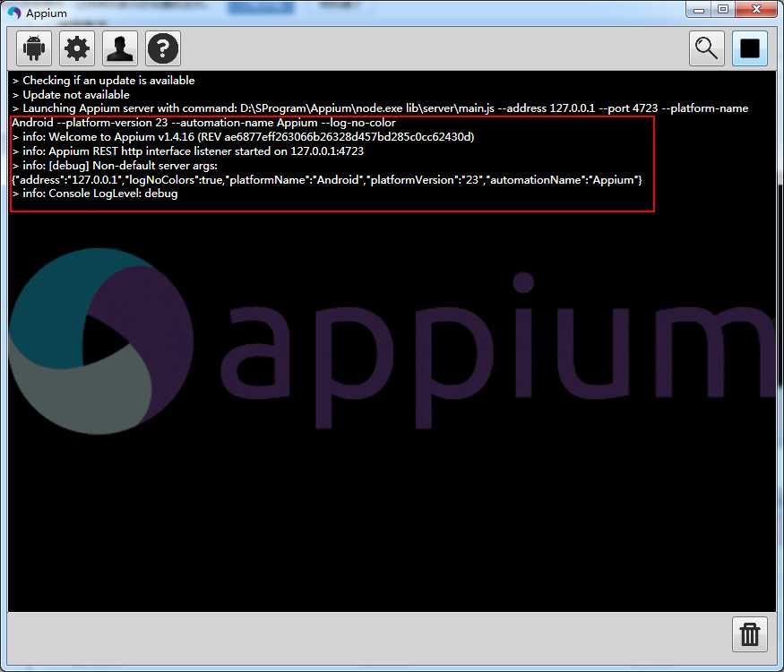The width and height of the screenshot is (784, 672).
Task: Click the Appium logo icon in the title bar
Action: [x=14, y=13]
